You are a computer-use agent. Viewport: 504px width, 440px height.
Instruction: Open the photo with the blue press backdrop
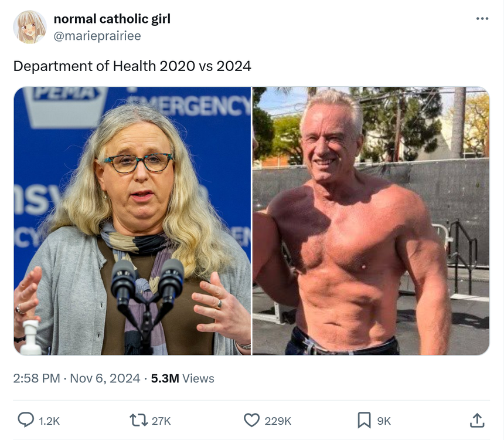pyautogui.click(x=132, y=221)
